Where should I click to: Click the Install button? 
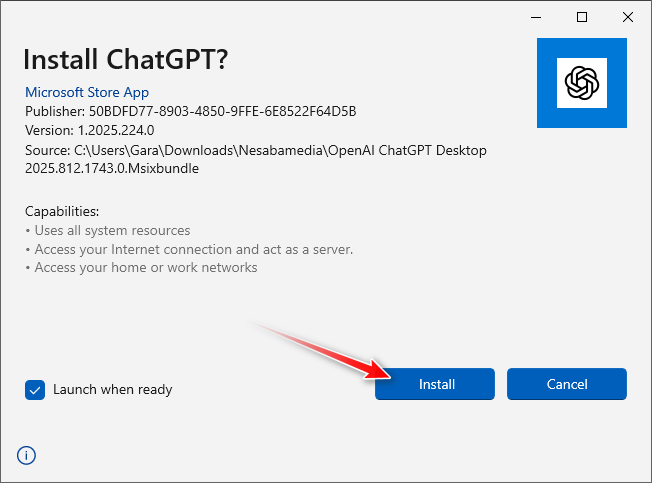point(435,384)
